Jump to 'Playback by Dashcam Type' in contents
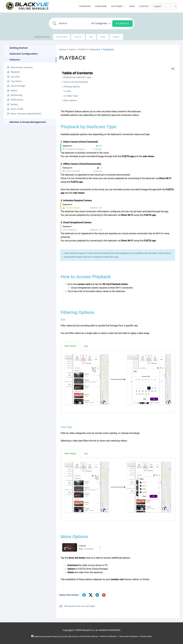The image size is (183, 644). pos(77,78)
